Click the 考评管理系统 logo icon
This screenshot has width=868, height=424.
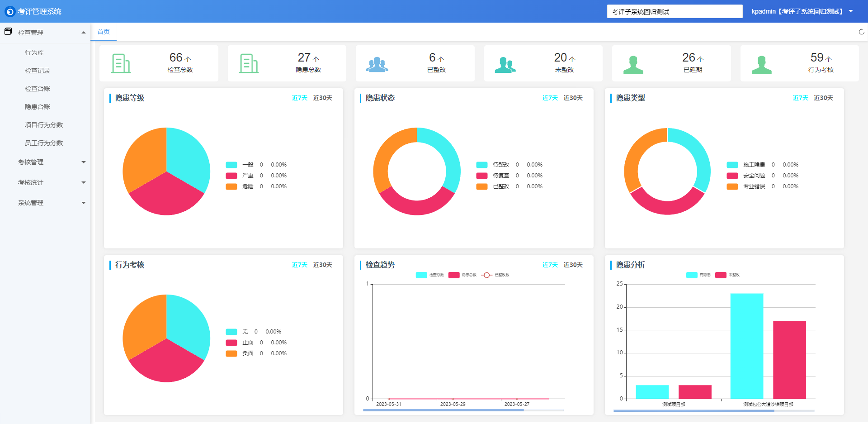[10, 11]
